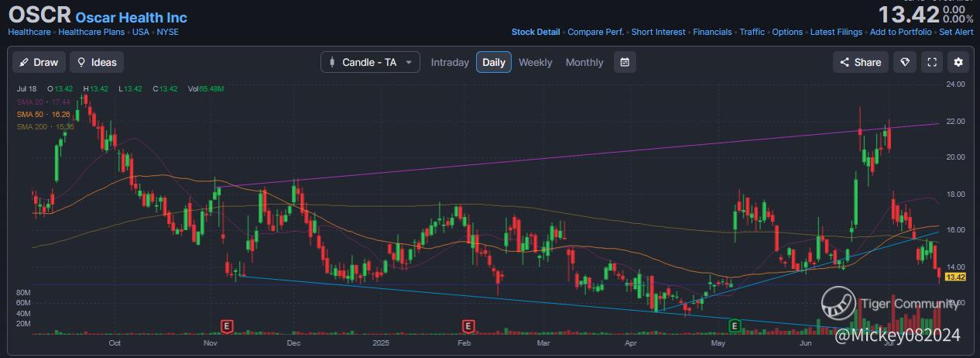Image resolution: width=980 pixels, height=358 pixels.
Task: Click Add to Portfolio
Action: 901,33
